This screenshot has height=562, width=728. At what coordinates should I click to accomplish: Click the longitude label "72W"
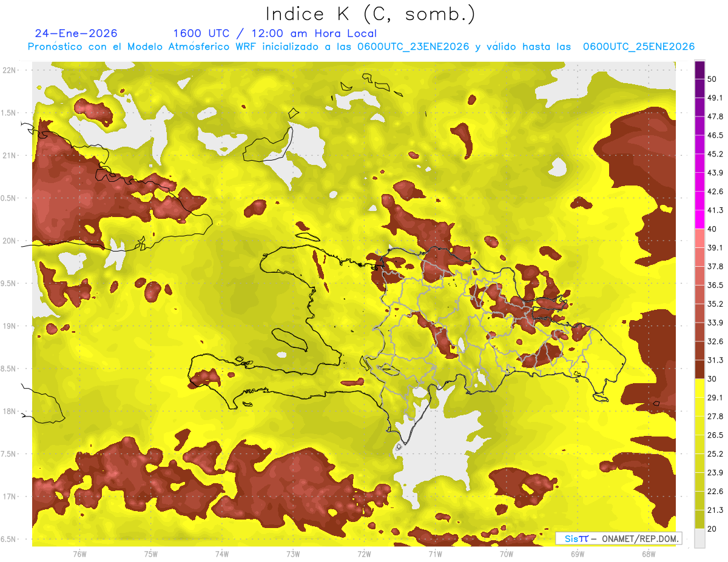364,554
